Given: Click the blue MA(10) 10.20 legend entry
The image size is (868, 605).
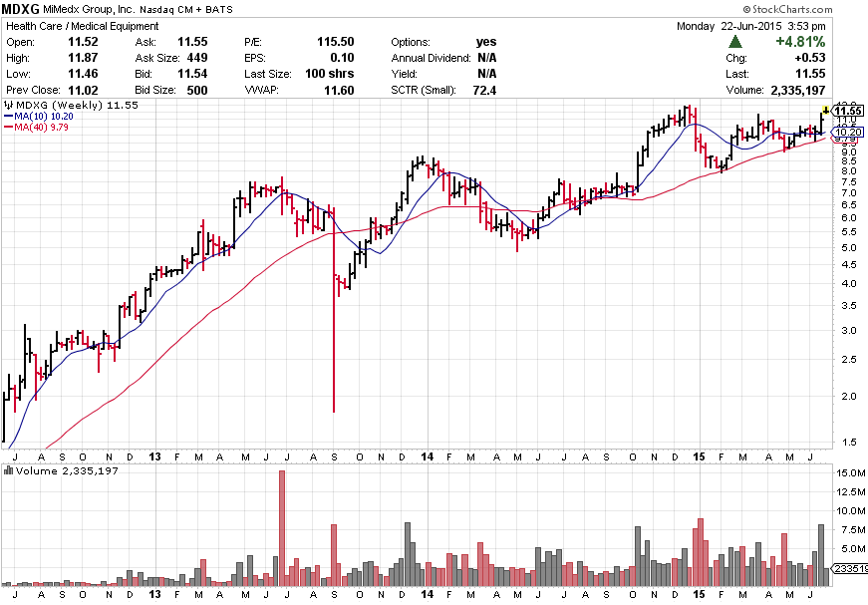Looking at the screenshot, I should (x=39, y=116).
